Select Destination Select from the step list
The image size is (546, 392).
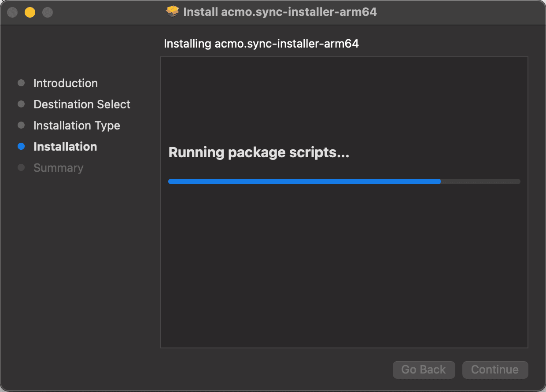click(x=81, y=104)
